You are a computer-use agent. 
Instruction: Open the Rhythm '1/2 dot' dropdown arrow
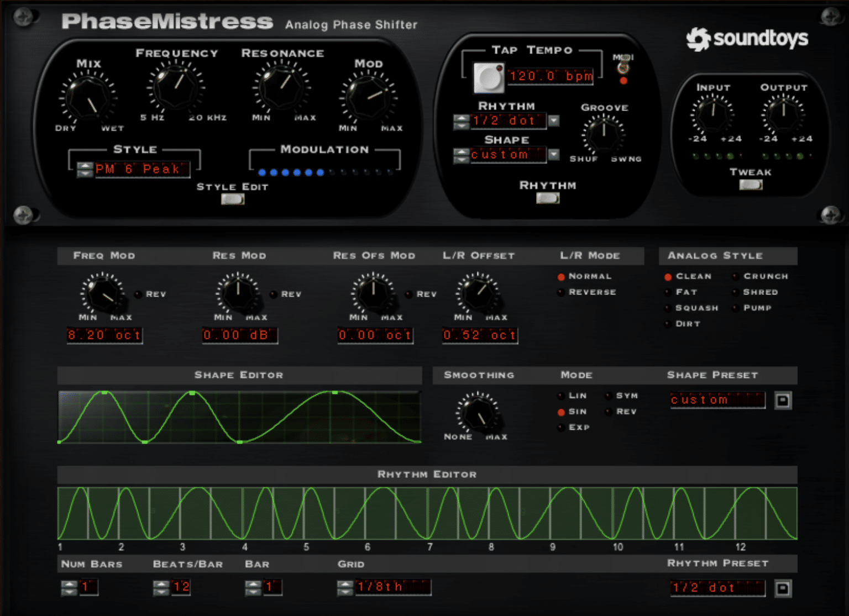point(553,121)
